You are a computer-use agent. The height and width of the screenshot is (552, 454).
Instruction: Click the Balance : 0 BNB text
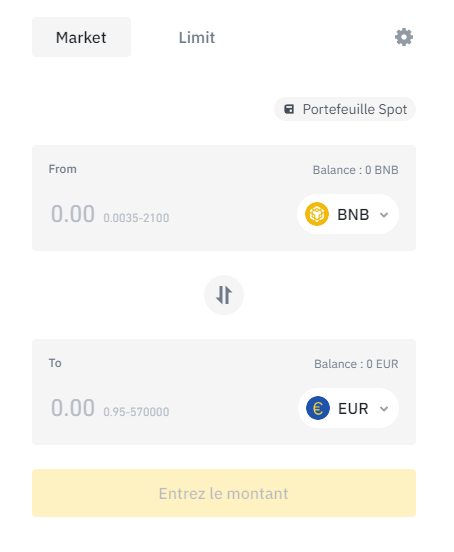(x=355, y=170)
